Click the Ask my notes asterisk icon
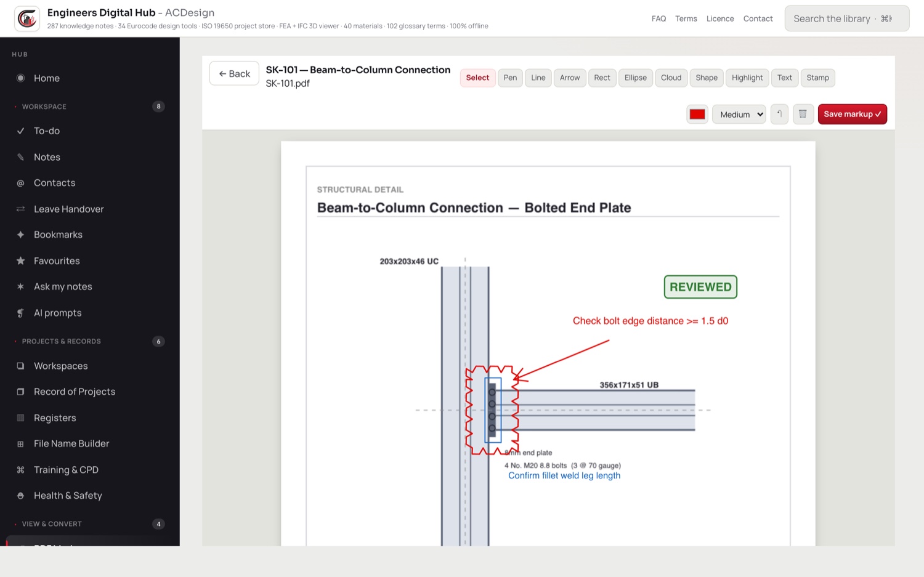The width and height of the screenshot is (924, 577). [20, 286]
